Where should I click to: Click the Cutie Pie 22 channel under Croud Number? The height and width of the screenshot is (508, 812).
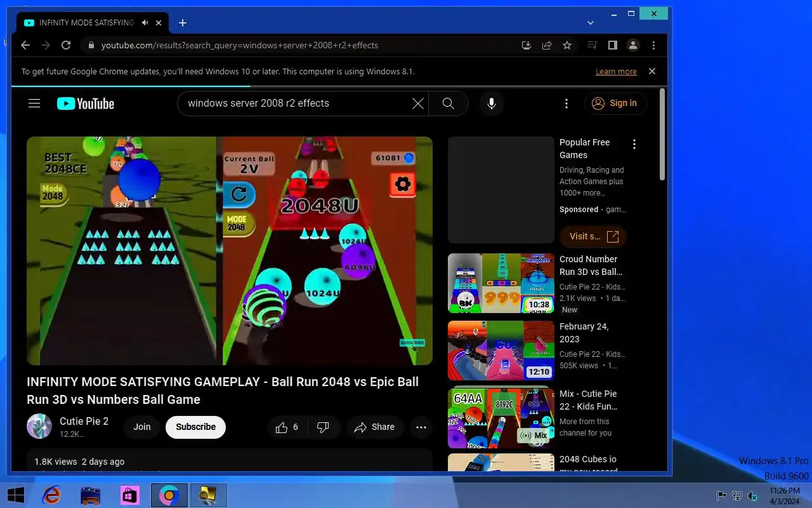point(593,287)
